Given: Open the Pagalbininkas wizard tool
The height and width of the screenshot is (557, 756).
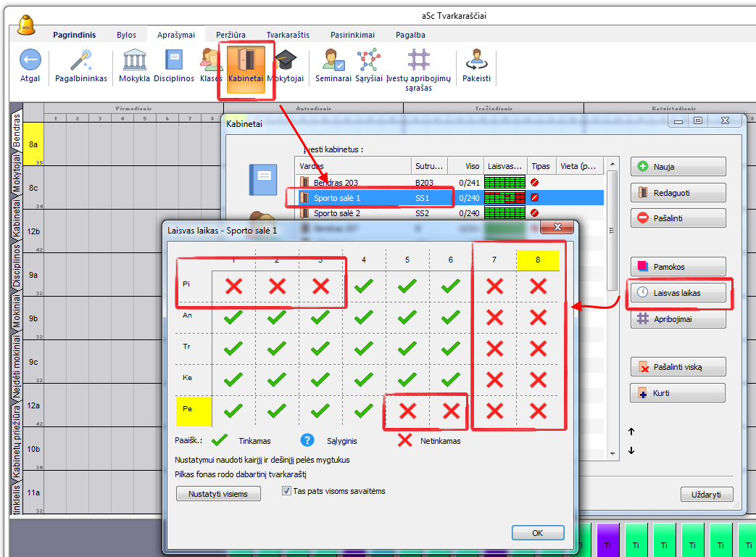Looking at the screenshot, I should click(80, 61).
